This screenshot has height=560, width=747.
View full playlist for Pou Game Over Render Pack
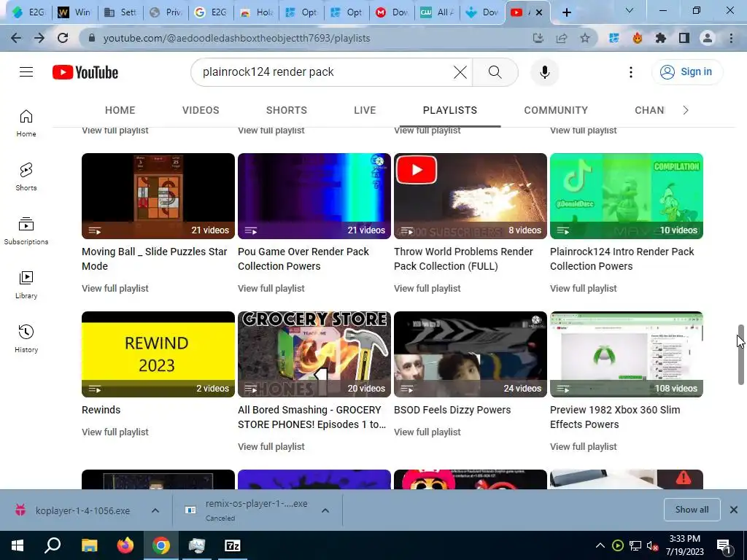click(271, 289)
